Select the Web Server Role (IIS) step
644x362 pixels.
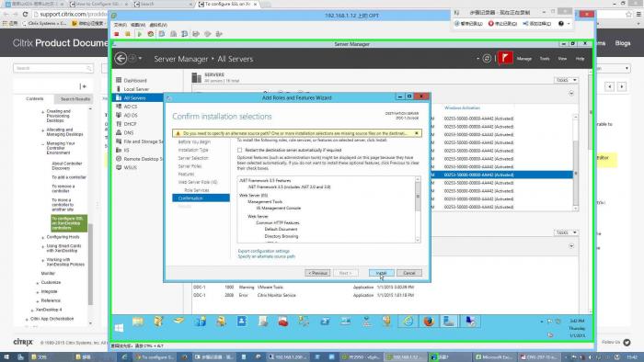point(198,182)
